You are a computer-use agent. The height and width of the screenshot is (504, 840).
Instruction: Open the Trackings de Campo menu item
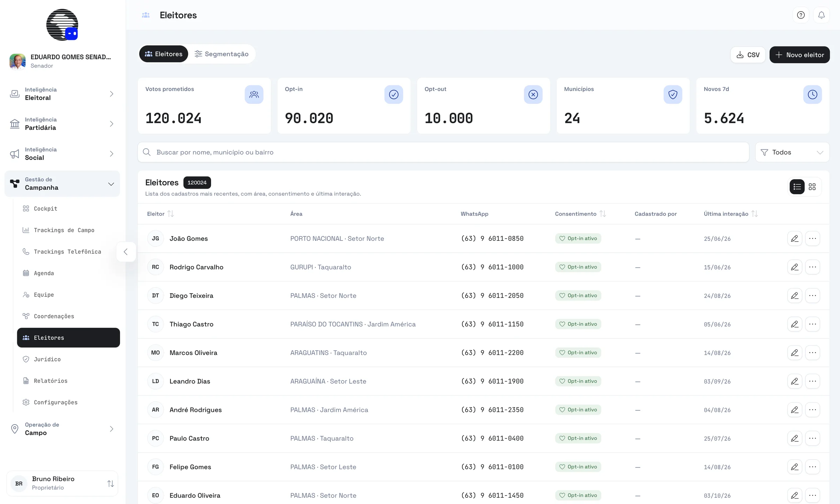coord(64,230)
